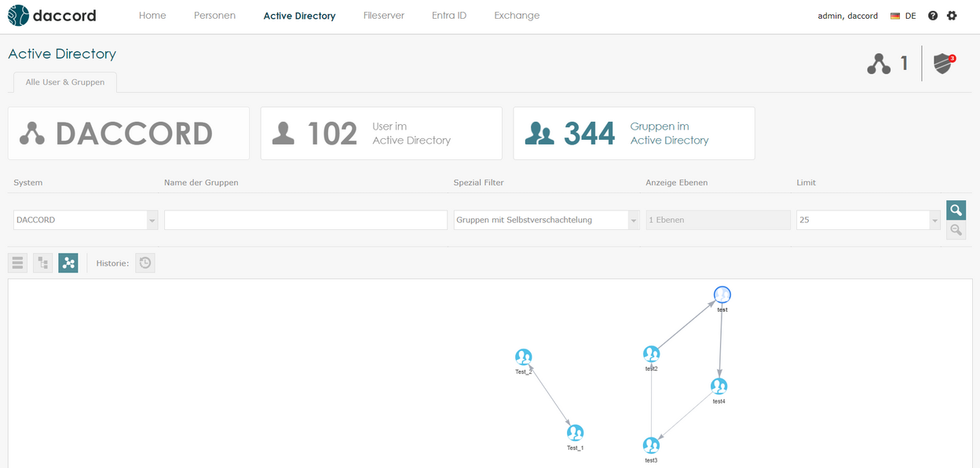Click the DE language label

coord(910,16)
